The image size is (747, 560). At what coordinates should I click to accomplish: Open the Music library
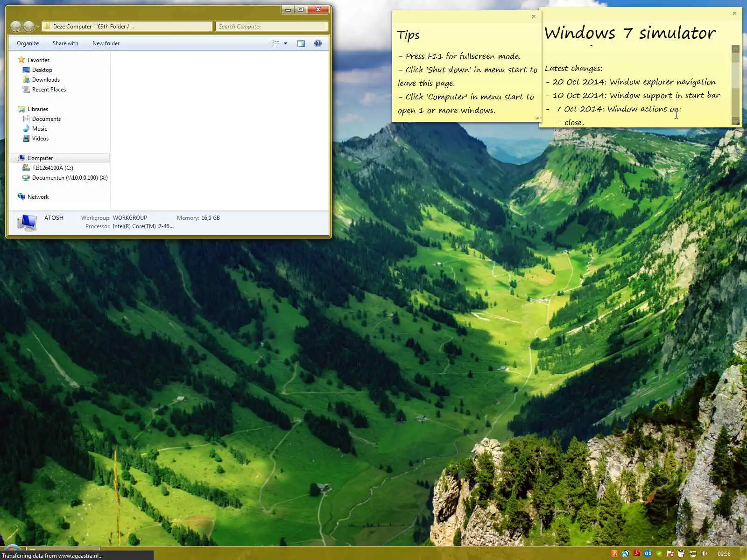tap(40, 129)
